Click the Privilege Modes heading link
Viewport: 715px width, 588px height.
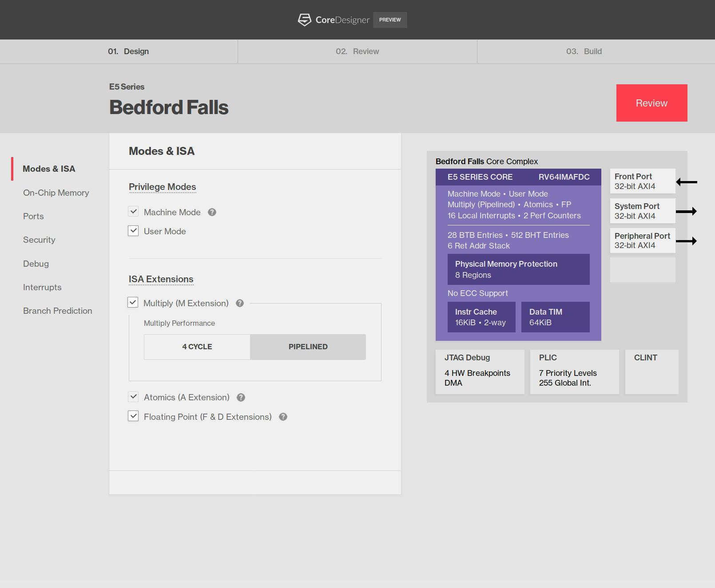click(163, 187)
